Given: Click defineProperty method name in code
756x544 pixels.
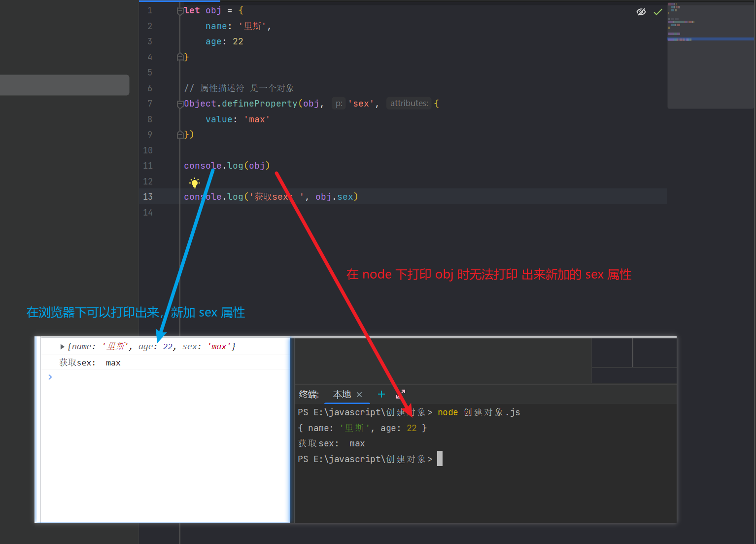Looking at the screenshot, I should (259, 104).
